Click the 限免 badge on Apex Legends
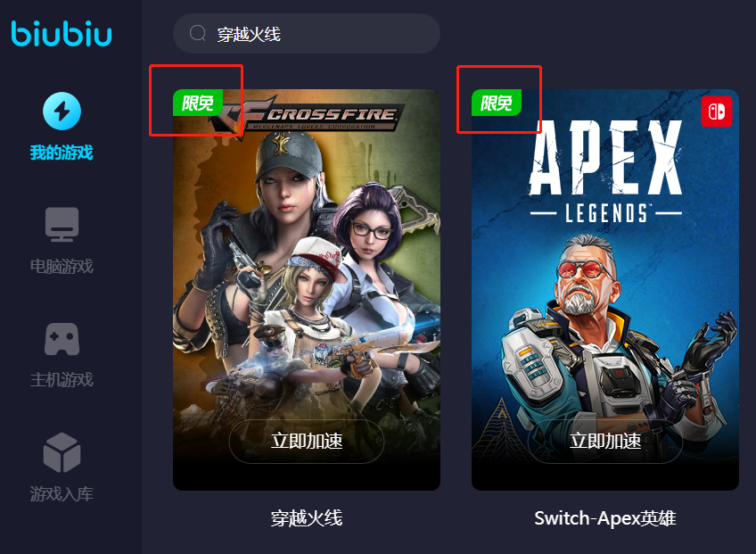756x554 pixels. click(x=496, y=103)
